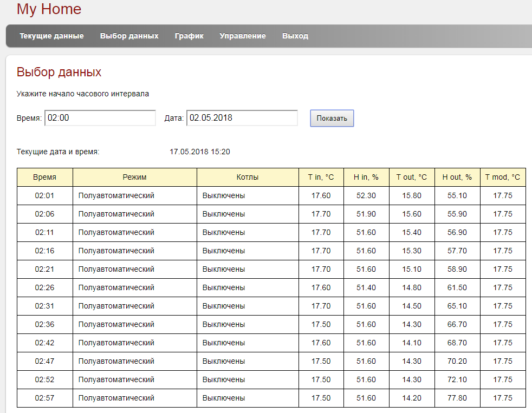This screenshot has height=413, width=532.
Task: Click H out value 58.90
Action: (x=457, y=269)
